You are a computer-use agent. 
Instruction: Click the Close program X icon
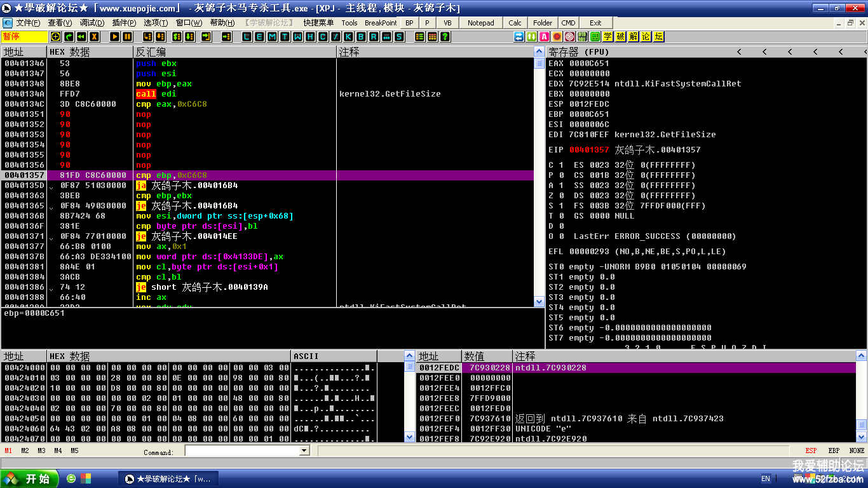click(x=94, y=37)
